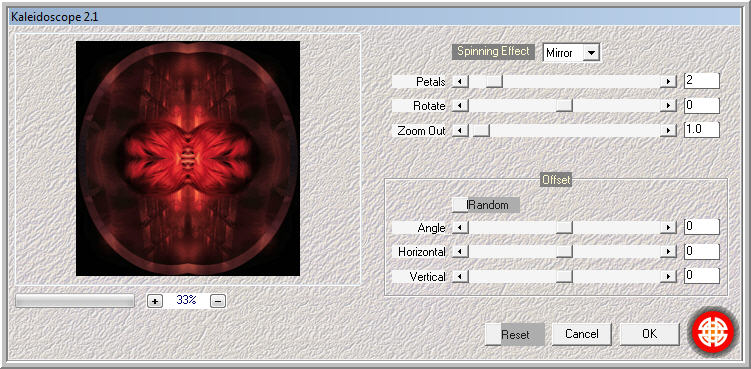Screen dimensions: 751x369
Task: Click the Petals slider right arrow
Action: point(667,81)
